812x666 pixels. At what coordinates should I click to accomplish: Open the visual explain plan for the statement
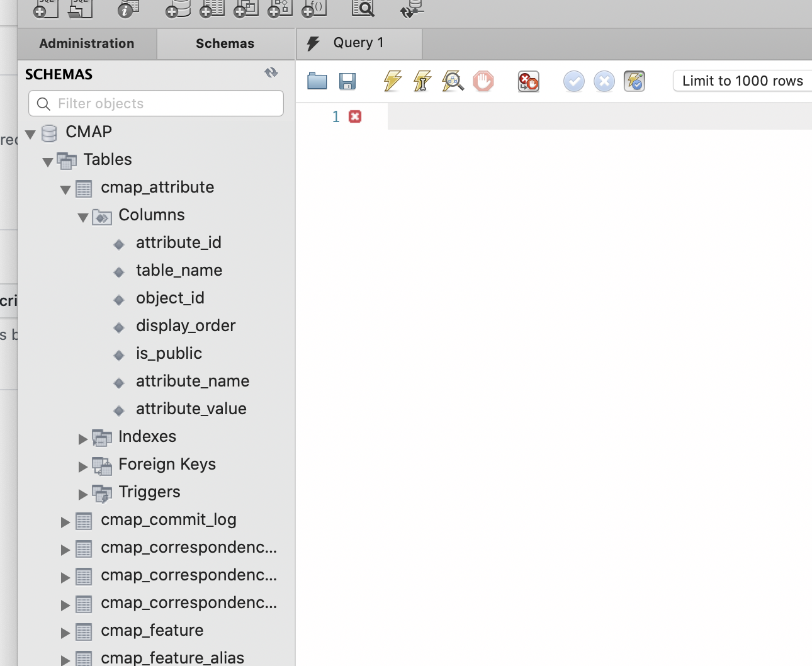[x=453, y=81]
